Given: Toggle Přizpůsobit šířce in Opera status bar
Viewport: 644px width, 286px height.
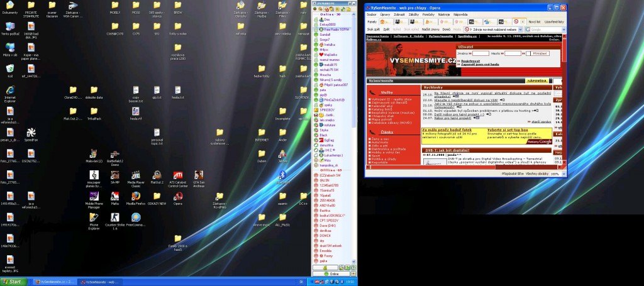Looking at the screenshot, I should (x=513, y=174).
